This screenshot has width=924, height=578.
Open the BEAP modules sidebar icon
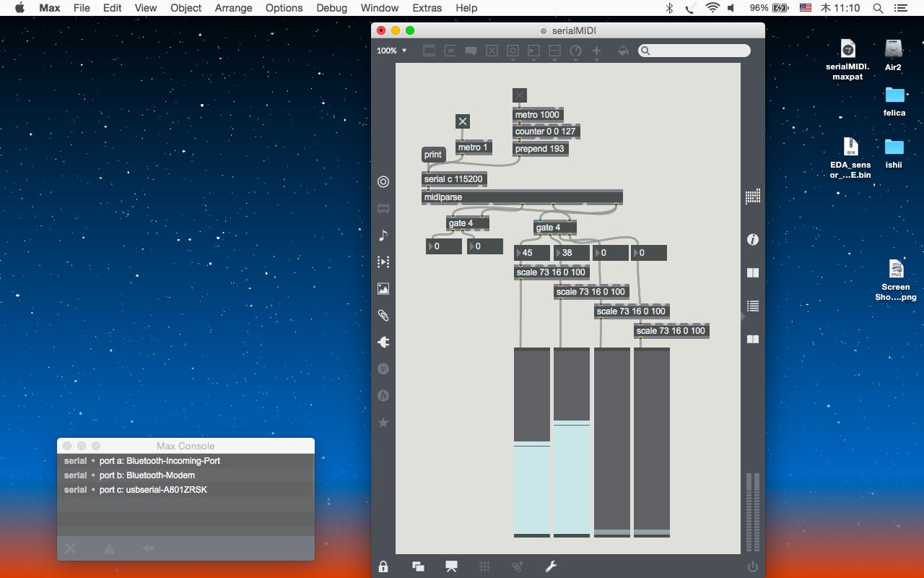(x=383, y=396)
